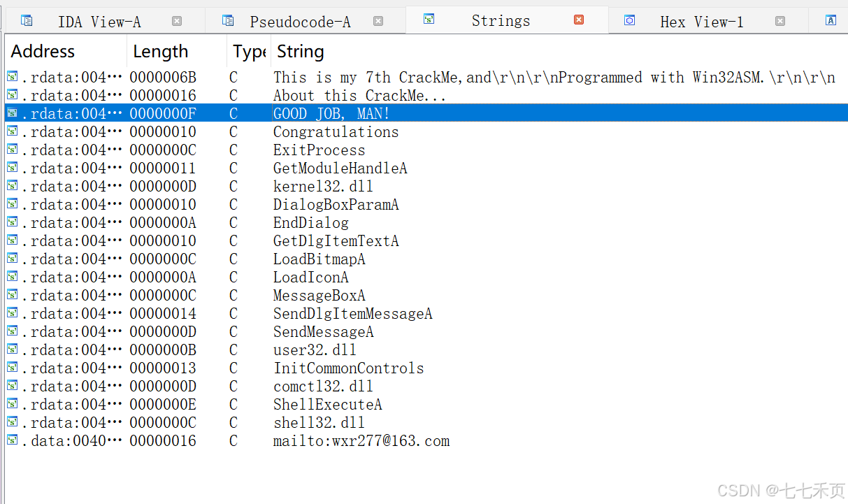Screen dimensions: 848x504
Task: Click string icon of MessageBoxA row
Action: click(x=12, y=294)
